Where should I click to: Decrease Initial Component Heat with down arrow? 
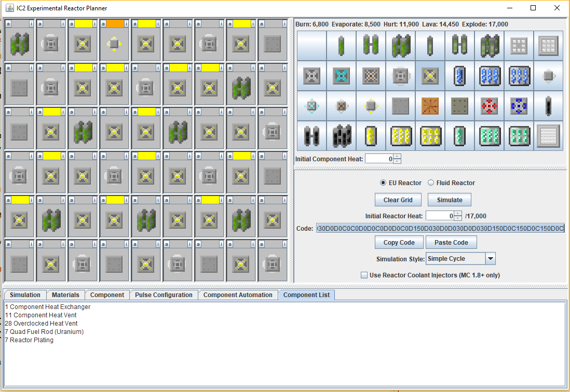tap(397, 161)
